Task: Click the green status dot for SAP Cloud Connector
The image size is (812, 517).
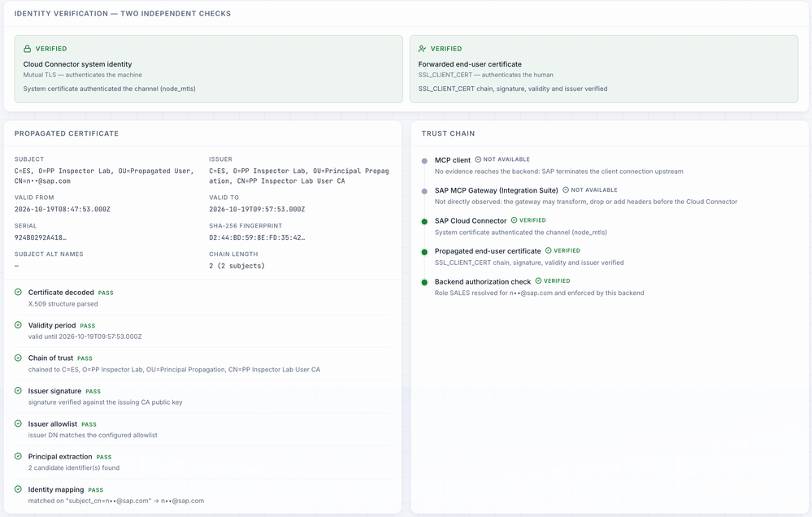Action: pos(424,222)
